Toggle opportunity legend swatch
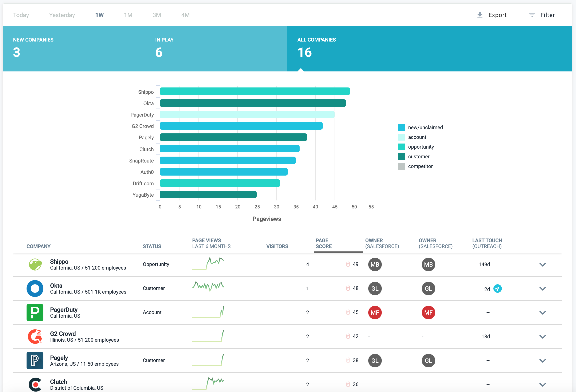The image size is (576, 392). (x=401, y=147)
